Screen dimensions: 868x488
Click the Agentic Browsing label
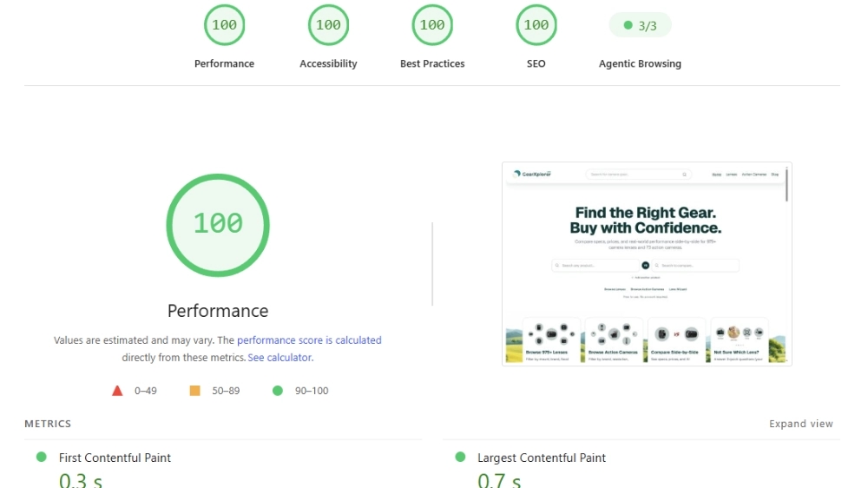pos(640,63)
